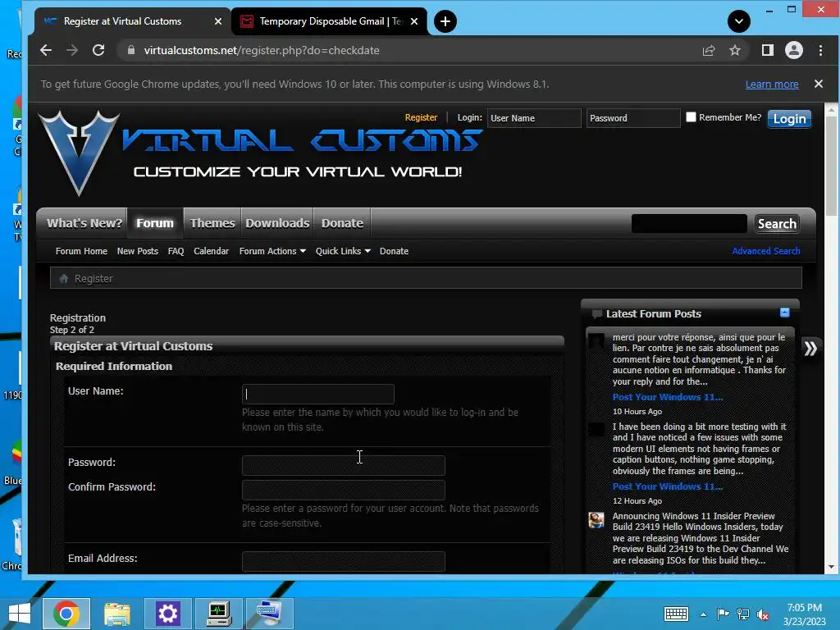Open the Donate nav tab
The height and width of the screenshot is (630, 840).
tap(342, 223)
